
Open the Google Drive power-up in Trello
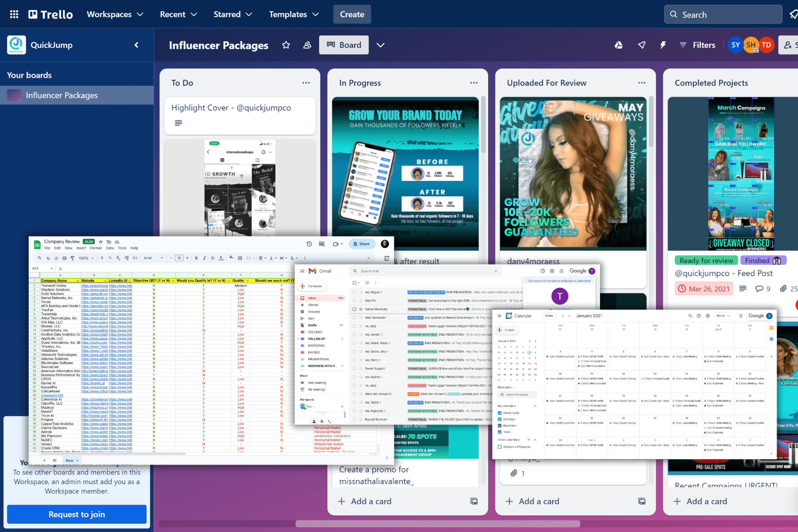pos(618,45)
